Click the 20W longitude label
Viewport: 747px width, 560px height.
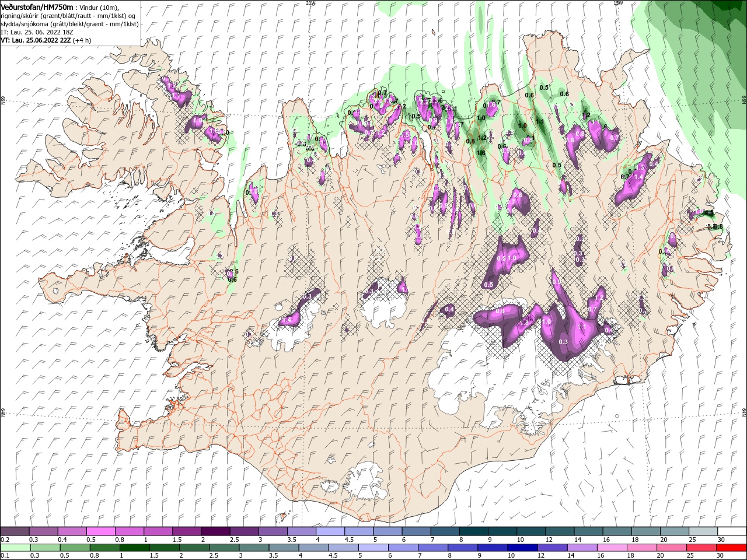click(310, 2)
